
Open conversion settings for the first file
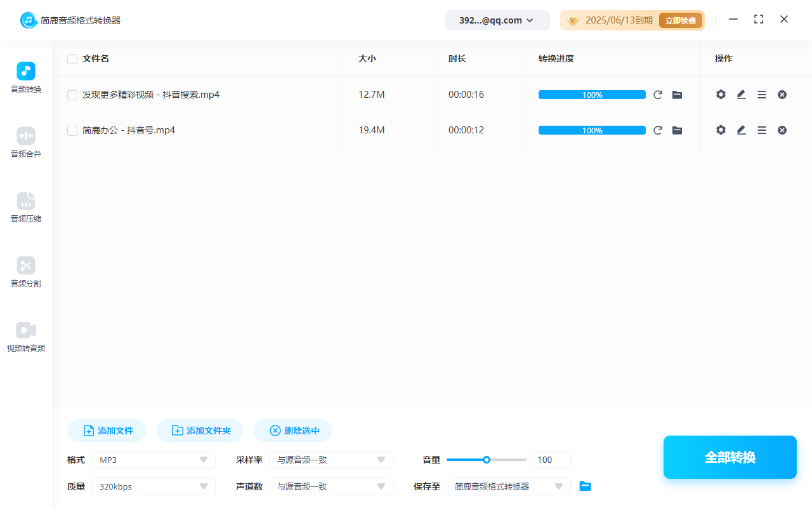(721, 94)
